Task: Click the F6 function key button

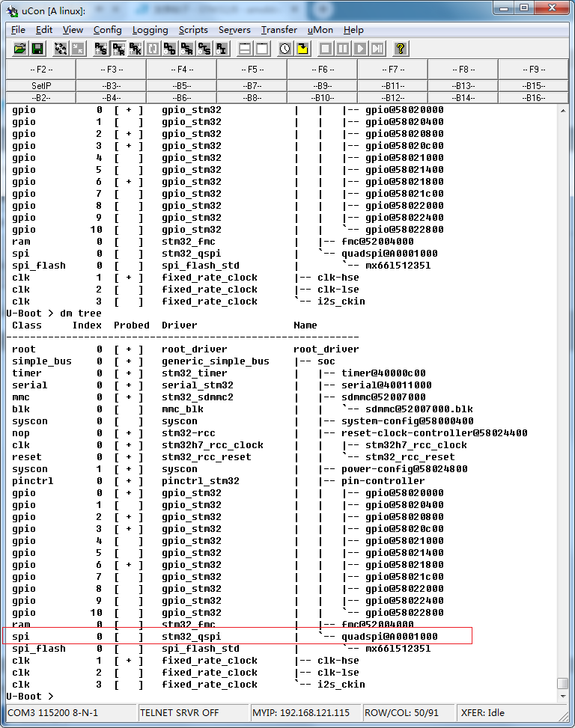Action: tap(323, 69)
